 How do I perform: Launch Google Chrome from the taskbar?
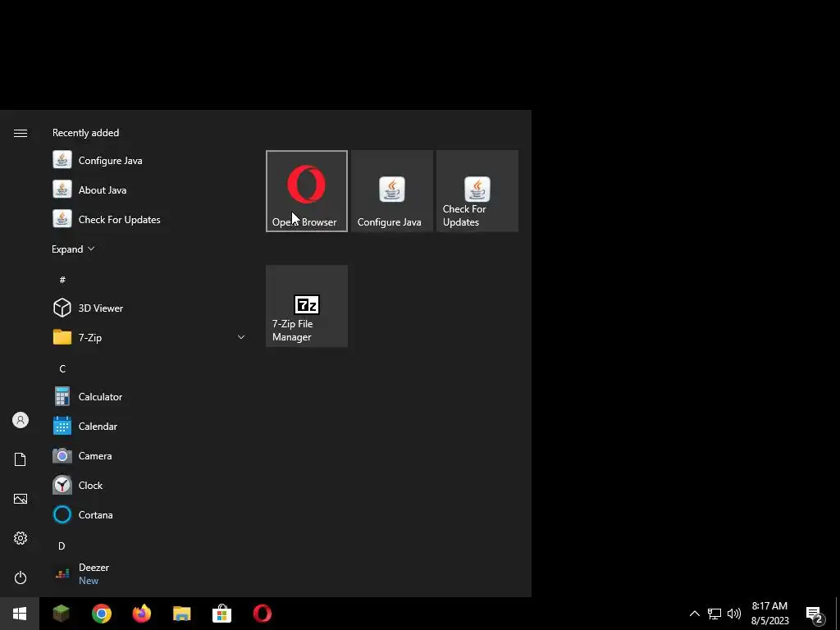click(x=101, y=614)
